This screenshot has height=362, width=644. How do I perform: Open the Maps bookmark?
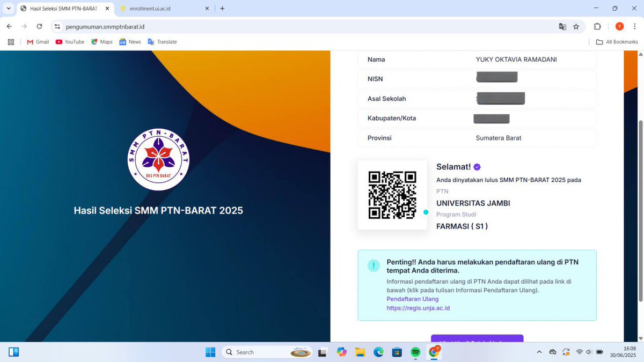tap(101, 42)
